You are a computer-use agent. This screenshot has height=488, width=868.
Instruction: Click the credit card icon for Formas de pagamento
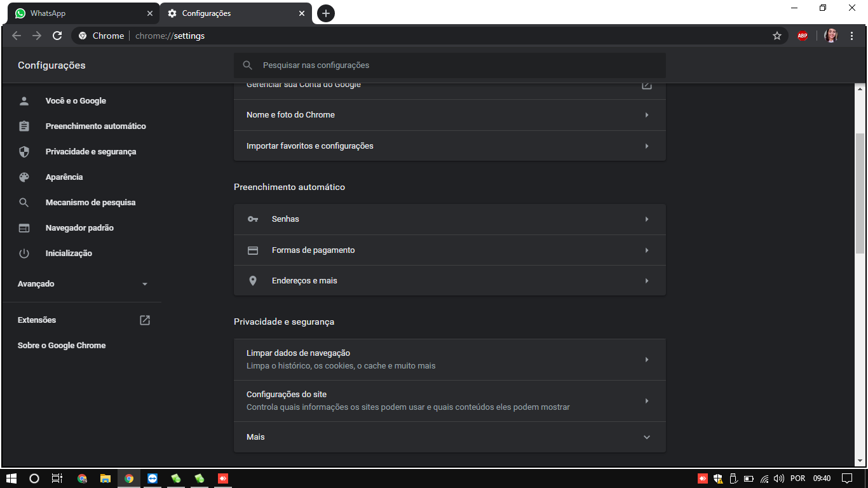coord(253,250)
